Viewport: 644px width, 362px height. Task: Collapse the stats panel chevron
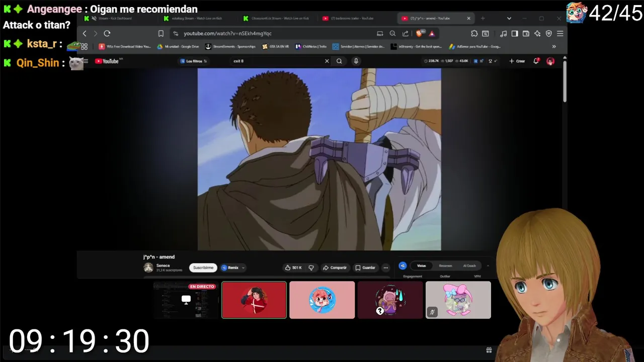[488, 266]
